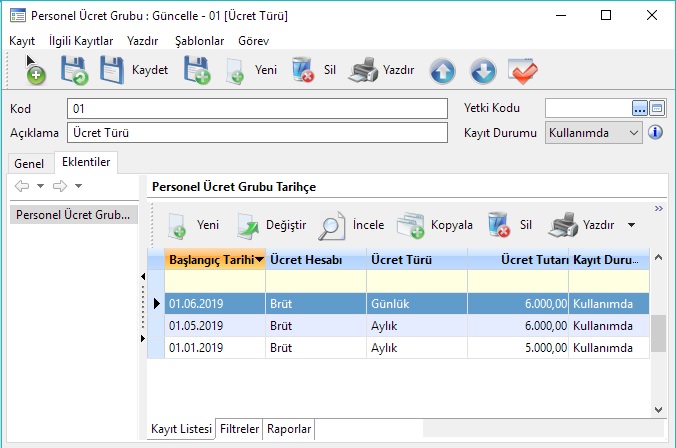Click Değiştir in the history toolbar

252,225
